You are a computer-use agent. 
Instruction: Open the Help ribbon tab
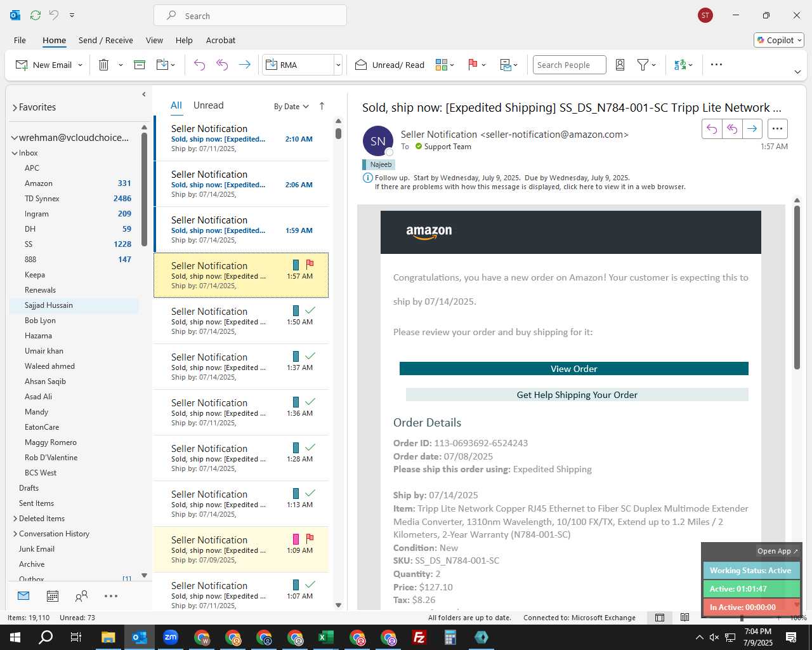tap(184, 40)
